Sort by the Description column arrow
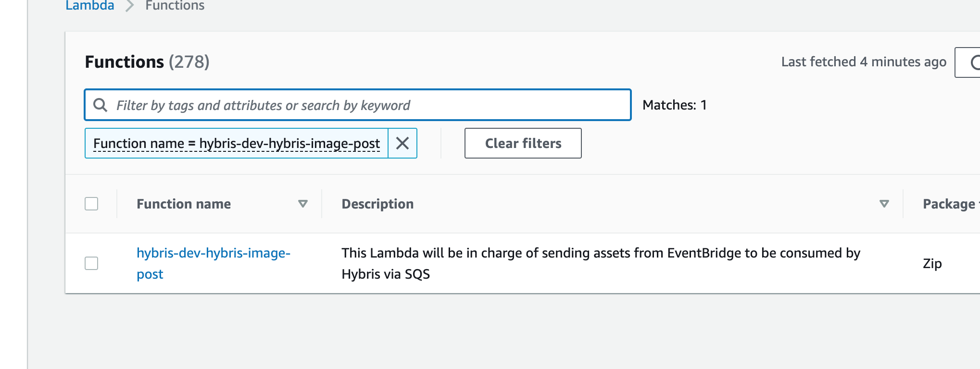The image size is (980, 369). pos(884,204)
